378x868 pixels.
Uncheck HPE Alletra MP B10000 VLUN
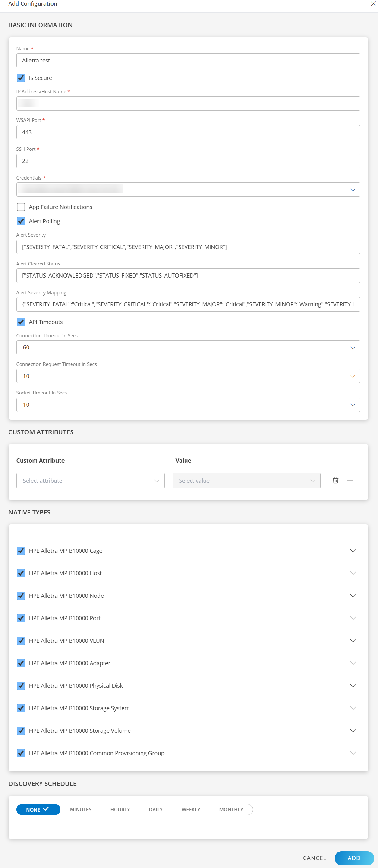pyautogui.click(x=21, y=641)
